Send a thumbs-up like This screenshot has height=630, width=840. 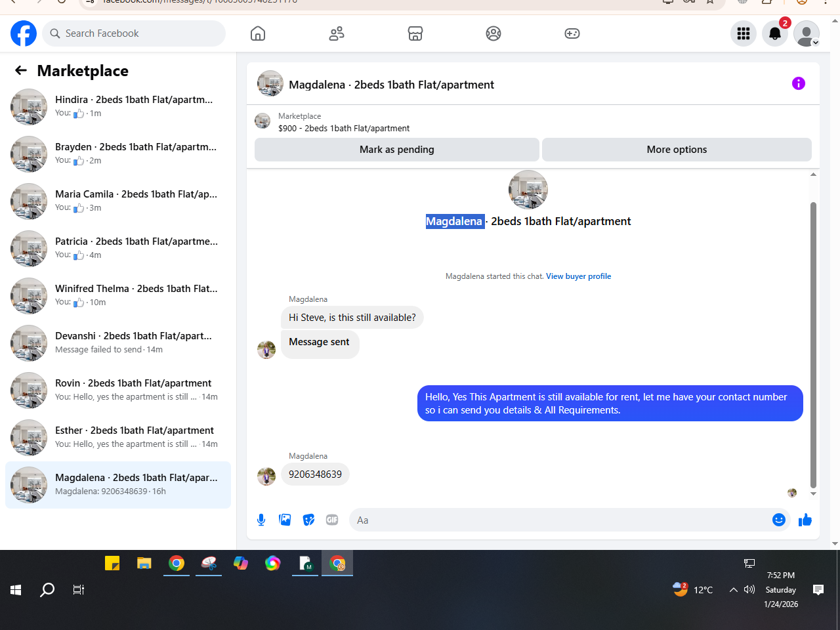(805, 520)
